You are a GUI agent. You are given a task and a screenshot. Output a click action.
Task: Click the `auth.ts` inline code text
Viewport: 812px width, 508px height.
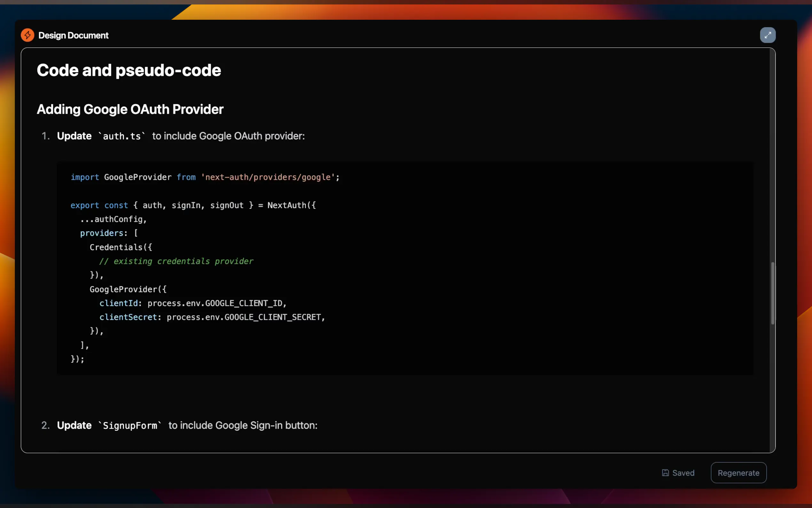(121, 136)
